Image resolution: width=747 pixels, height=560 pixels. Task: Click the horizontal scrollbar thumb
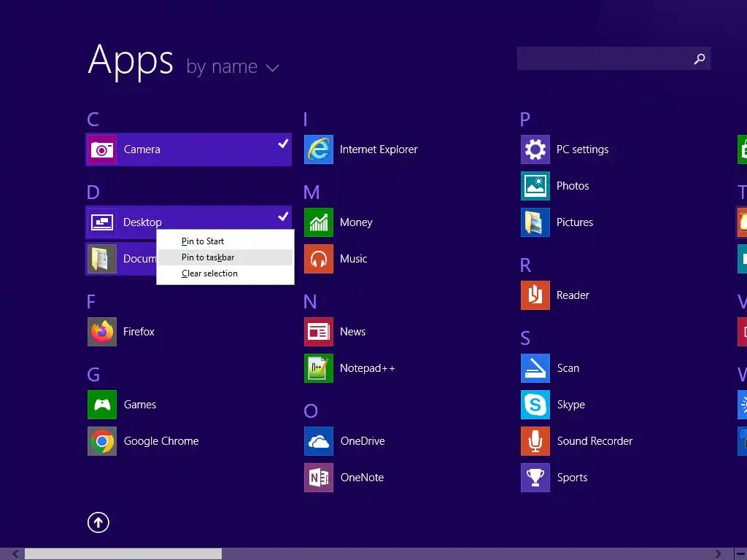(x=123, y=554)
